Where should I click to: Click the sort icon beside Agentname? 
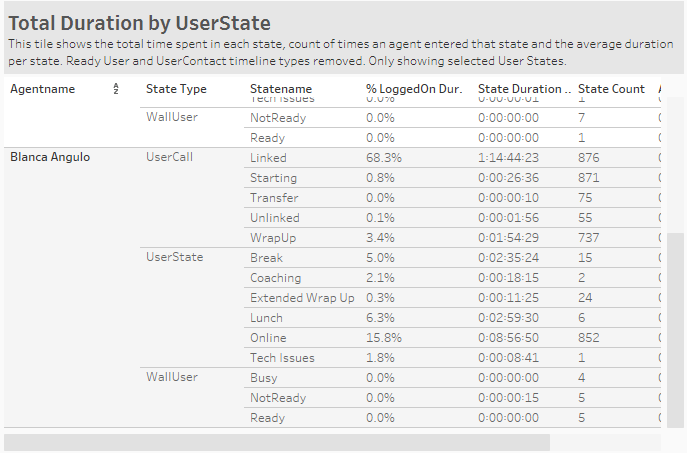pyautogui.click(x=116, y=90)
